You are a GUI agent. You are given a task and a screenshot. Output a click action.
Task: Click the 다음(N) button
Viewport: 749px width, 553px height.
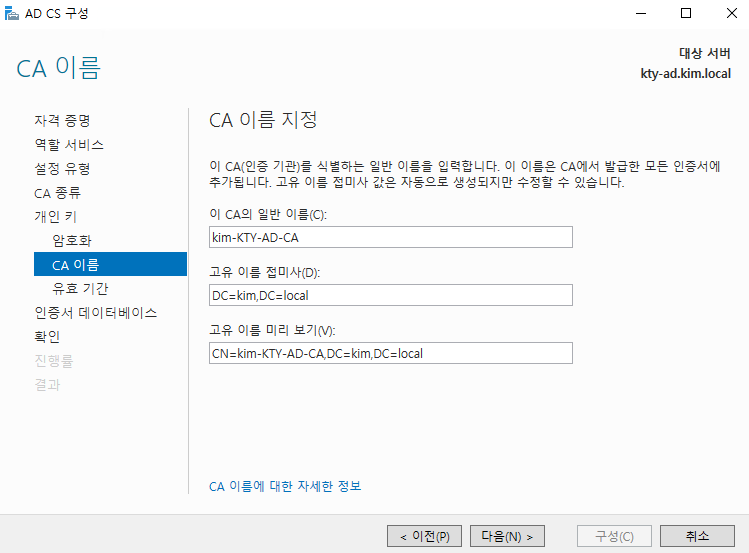(507, 536)
